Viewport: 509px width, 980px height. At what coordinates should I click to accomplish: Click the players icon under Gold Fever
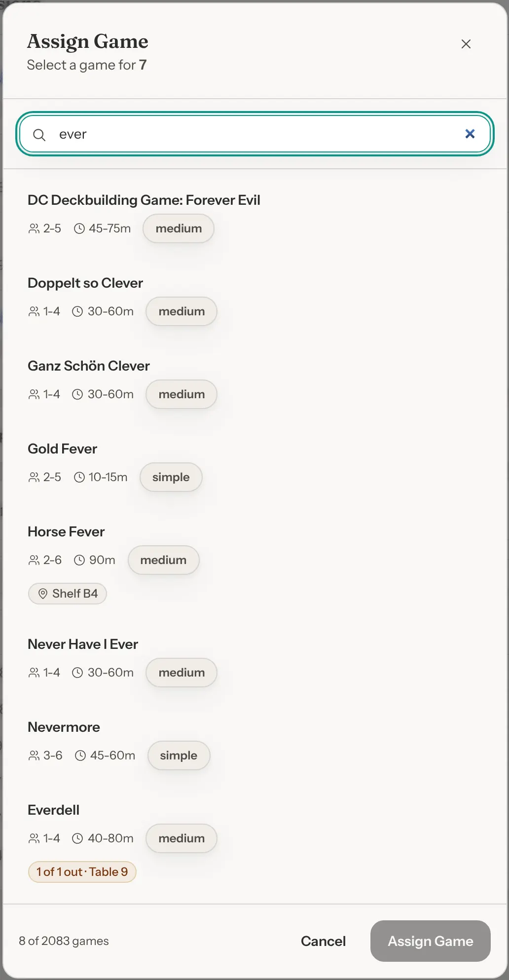(x=34, y=477)
